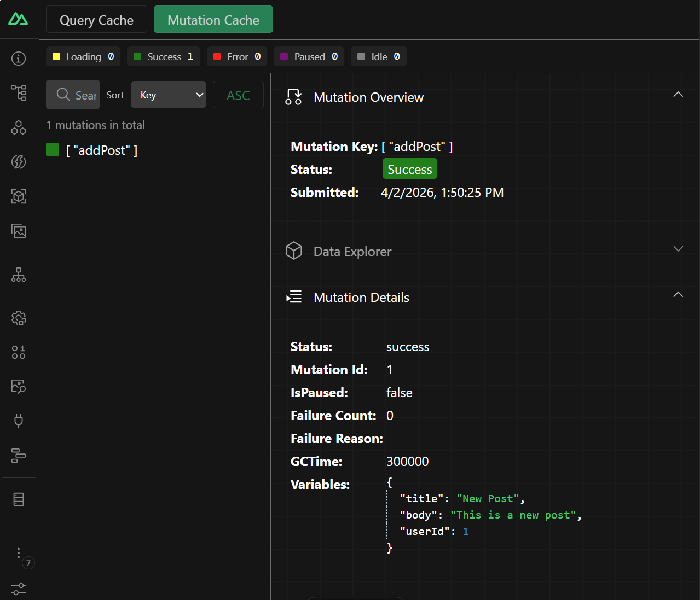700x600 pixels.
Task: Toggle the Paused status filter
Action: (x=309, y=56)
